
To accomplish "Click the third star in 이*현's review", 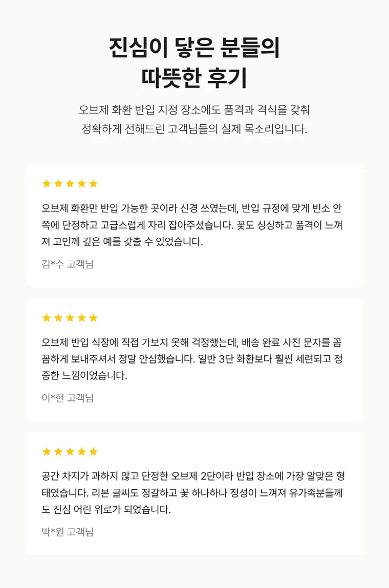I will pyautogui.click(x=70, y=318).
